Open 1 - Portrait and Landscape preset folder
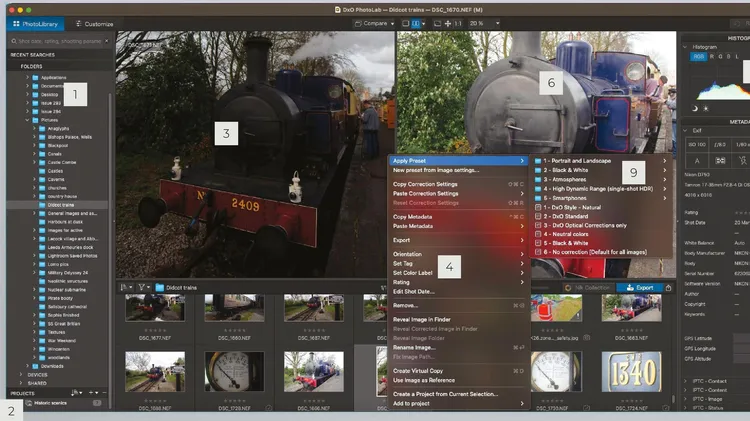This screenshot has width=750, height=421. 601,161
